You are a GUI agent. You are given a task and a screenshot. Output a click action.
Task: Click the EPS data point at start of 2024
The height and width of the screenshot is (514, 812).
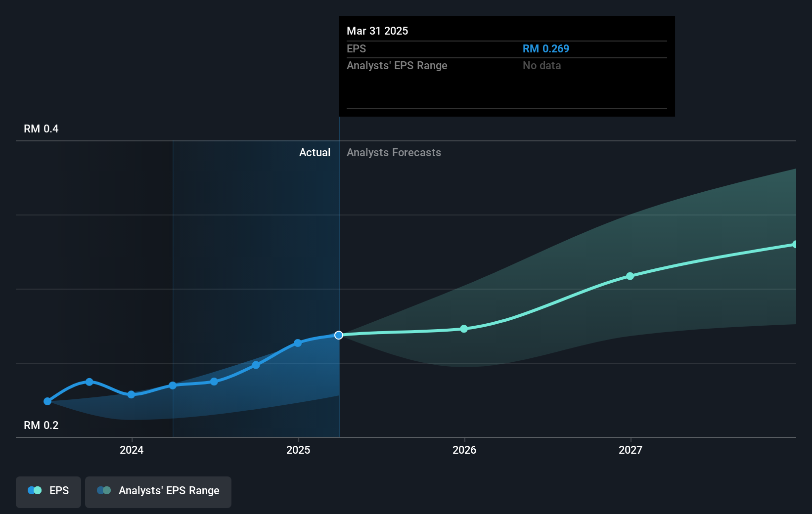[131, 394]
